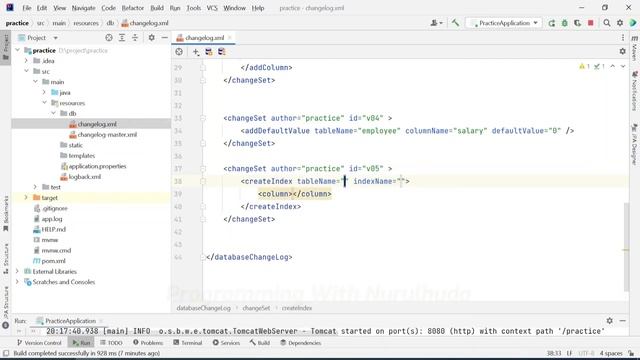Click Run with Coverage icon
Viewport: 640px width, 360px height.
pos(578,23)
